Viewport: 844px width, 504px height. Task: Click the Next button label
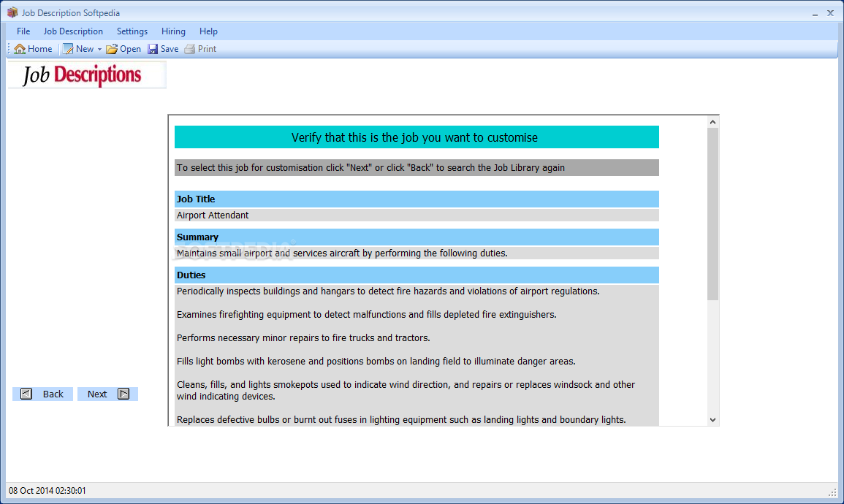pos(97,394)
